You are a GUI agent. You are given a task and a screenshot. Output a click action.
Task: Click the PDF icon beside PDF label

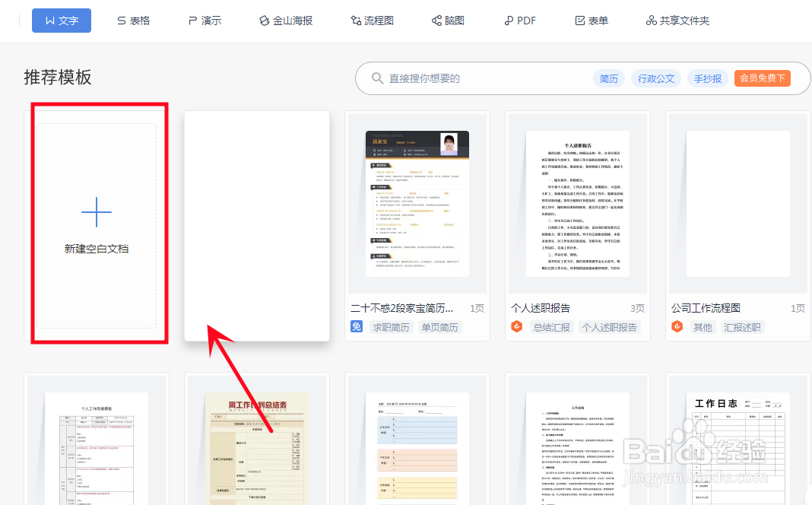(x=509, y=21)
